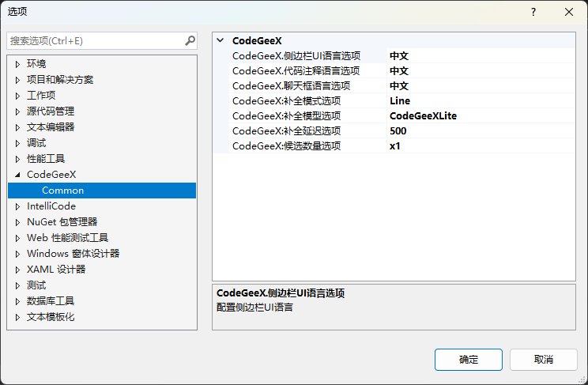Expand the 工作项 node arrow
This screenshot has height=385, width=588.
[x=17, y=96]
